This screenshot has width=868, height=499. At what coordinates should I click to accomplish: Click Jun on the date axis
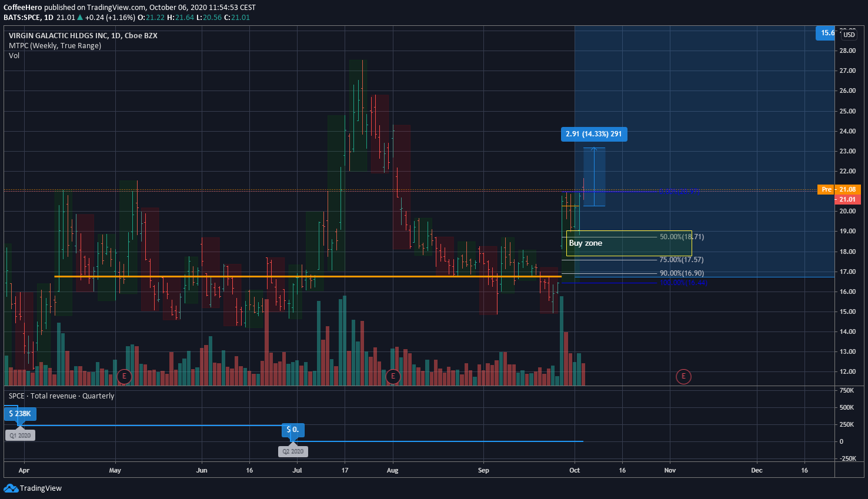(x=202, y=470)
